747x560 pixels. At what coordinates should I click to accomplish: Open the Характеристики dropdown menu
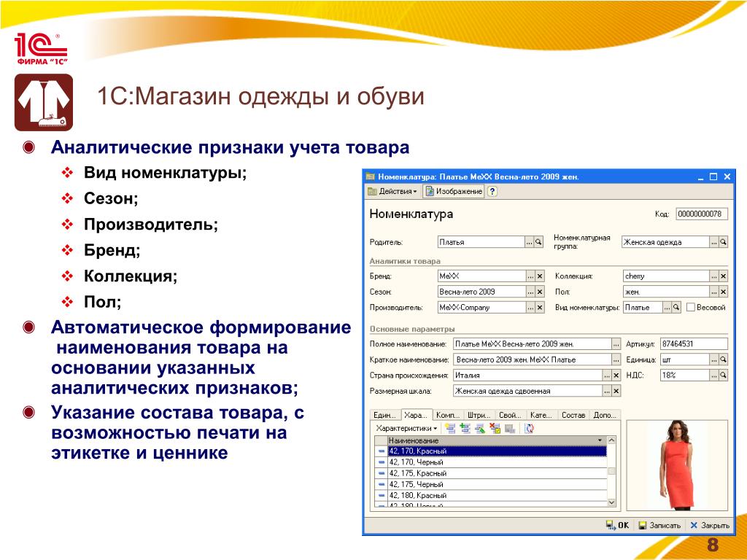(x=406, y=428)
